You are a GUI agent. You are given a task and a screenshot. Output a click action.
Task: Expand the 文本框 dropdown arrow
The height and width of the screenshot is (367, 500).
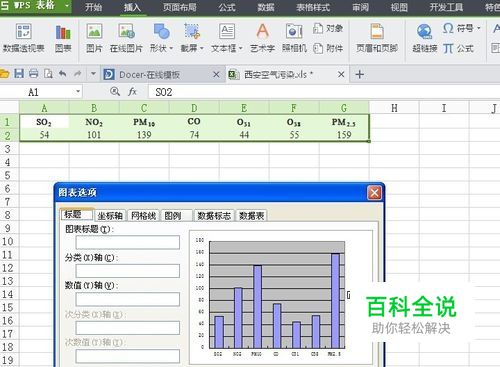point(240,48)
